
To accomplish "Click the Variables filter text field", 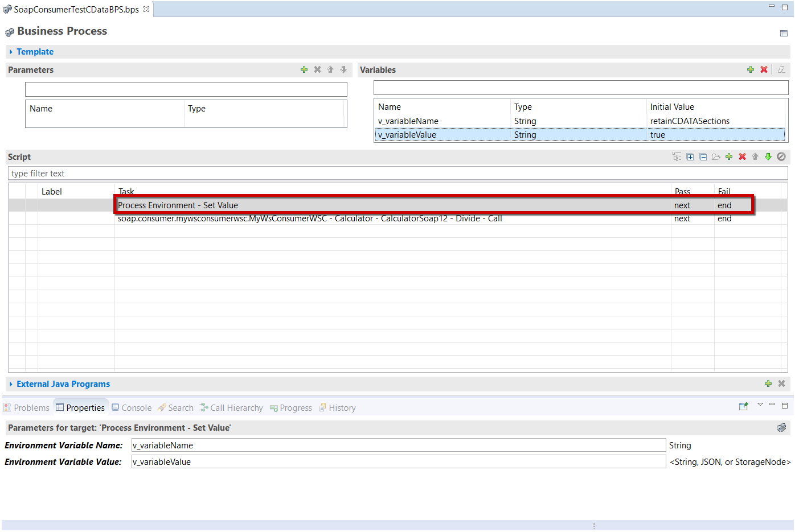I will [x=581, y=88].
